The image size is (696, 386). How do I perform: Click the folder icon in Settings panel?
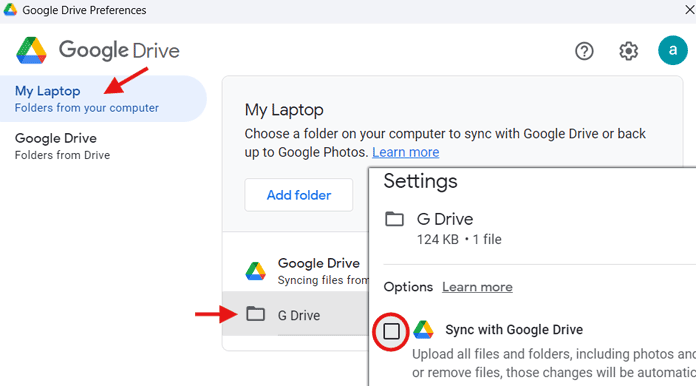(394, 219)
